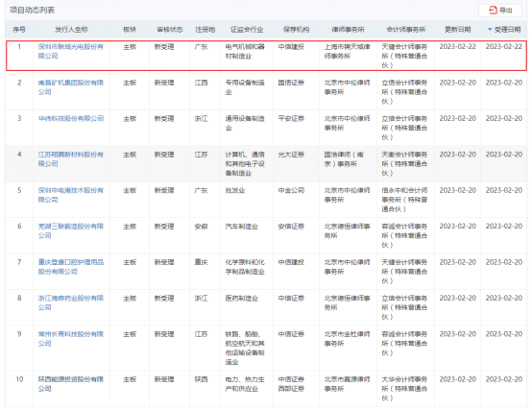Click the 计算机、通信和其他电子设备制造业 cell

click(x=245, y=164)
